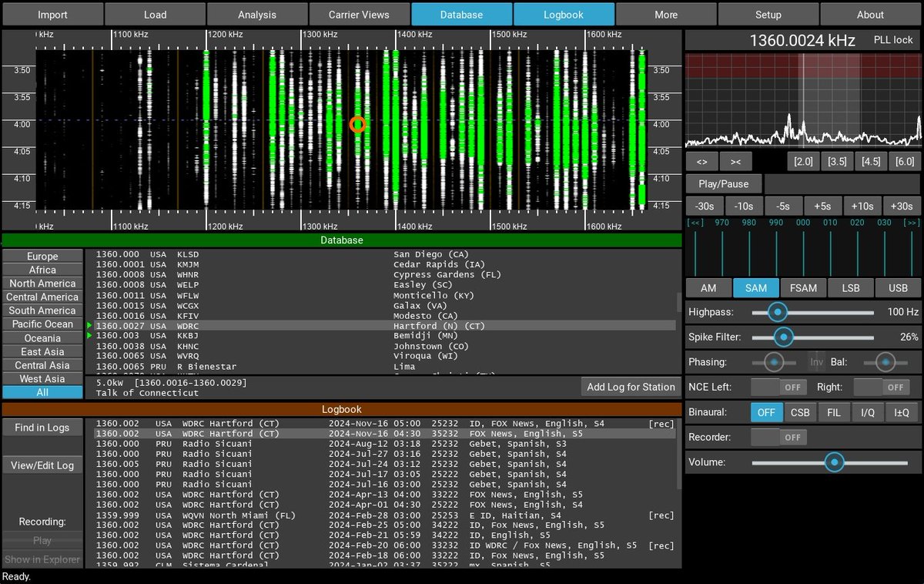924x584 pixels.
Task: Click the Play/Pause button
Action: coord(724,184)
